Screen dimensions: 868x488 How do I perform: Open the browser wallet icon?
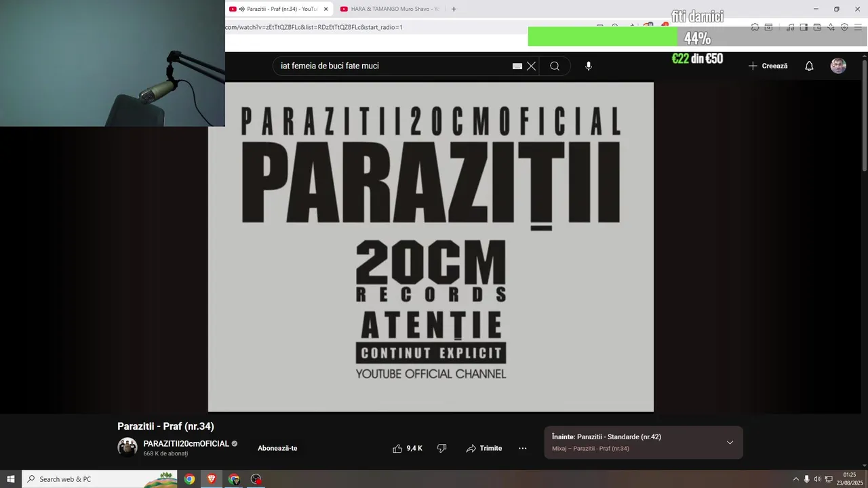pyautogui.click(x=817, y=27)
